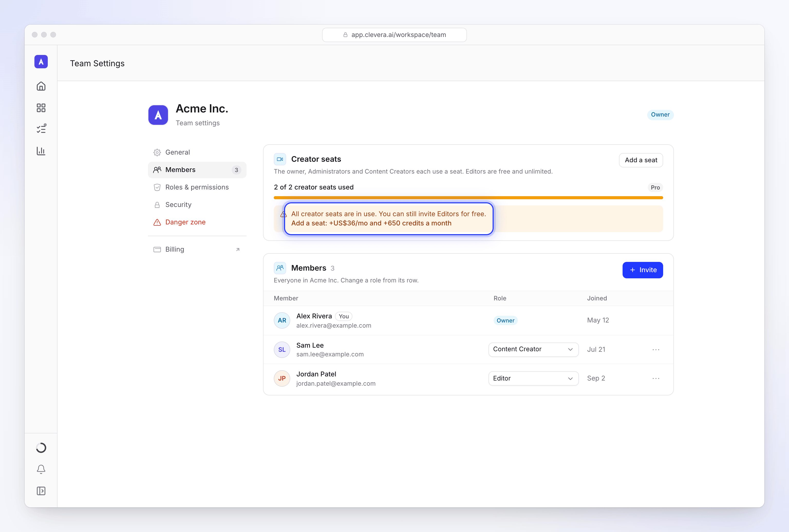This screenshot has height=532, width=789.
Task: Open the dashboard grid icon in the sidebar
Action: (x=41, y=108)
